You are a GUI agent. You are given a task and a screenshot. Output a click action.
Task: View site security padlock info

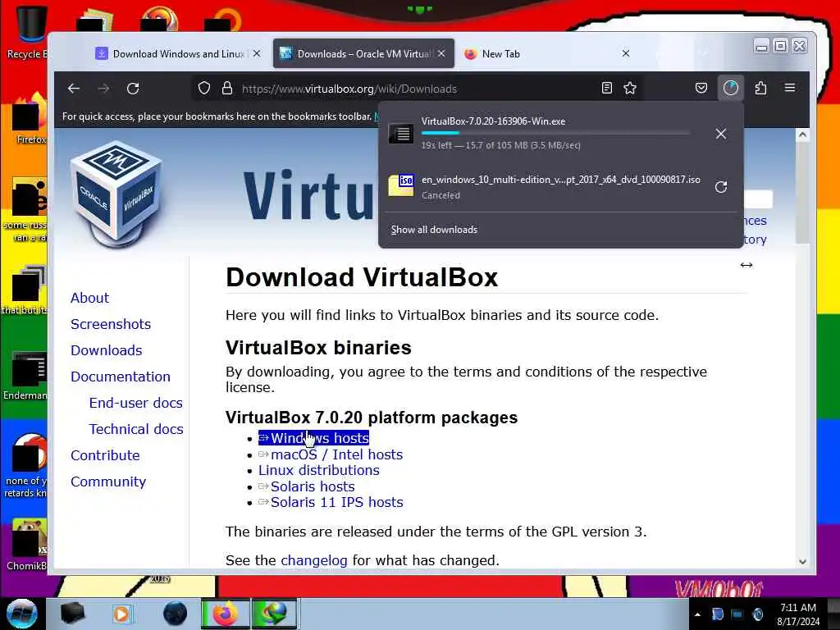[x=227, y=89]
